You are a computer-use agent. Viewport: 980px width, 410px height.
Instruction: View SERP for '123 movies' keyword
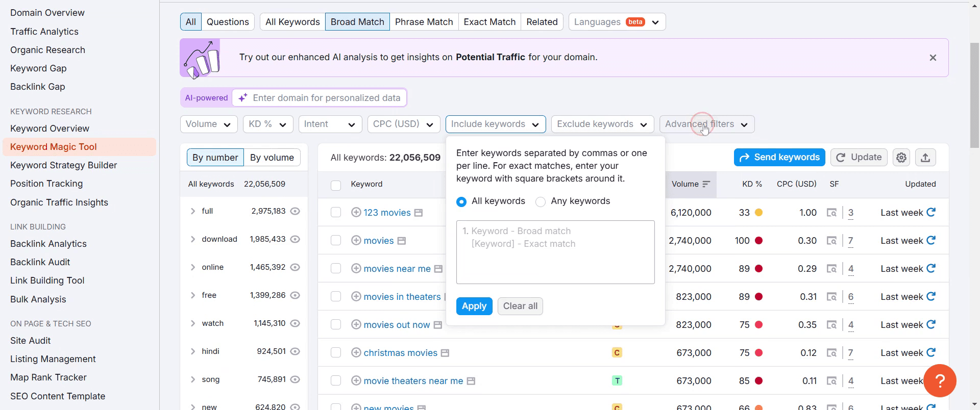(x=831, y=213)
